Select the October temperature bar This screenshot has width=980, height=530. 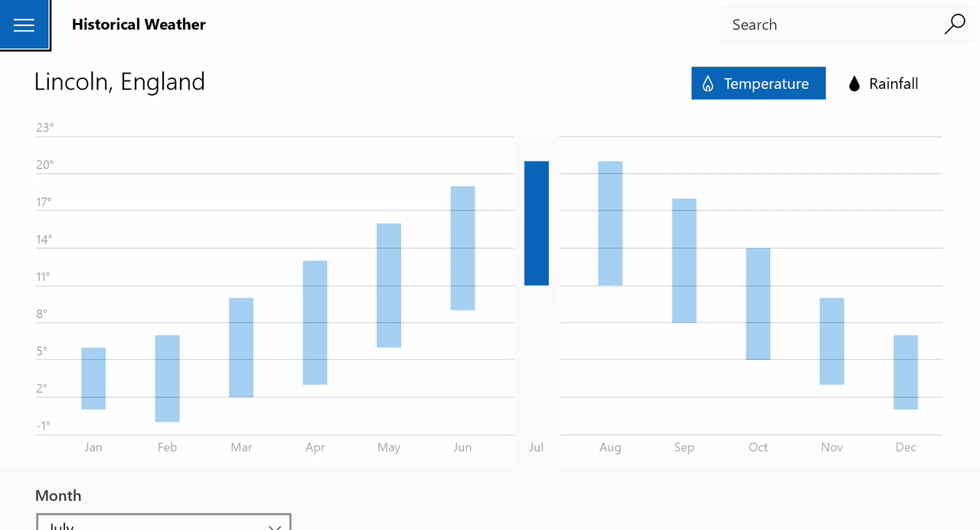(758, 304)
